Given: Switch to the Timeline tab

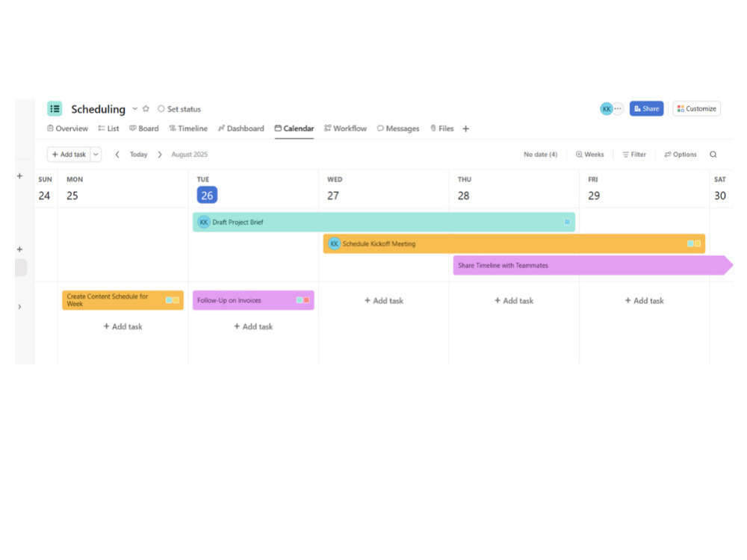Looking at the screenshot, I should pos(188,128).
